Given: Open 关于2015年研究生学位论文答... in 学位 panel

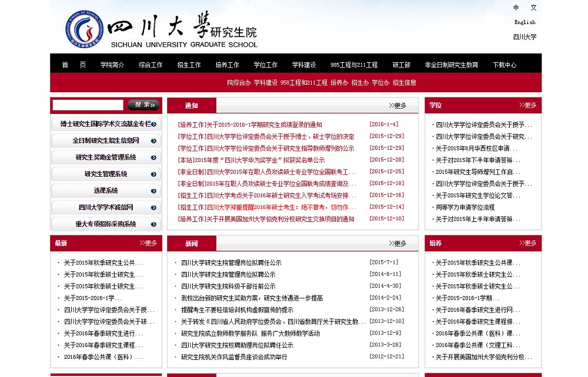Looking at the screenshot, I should click(477, 196).
